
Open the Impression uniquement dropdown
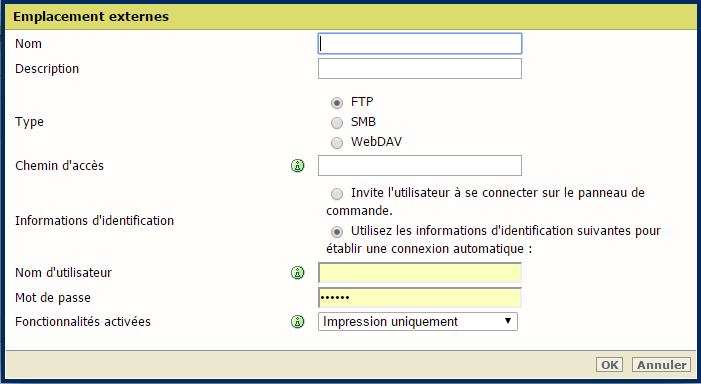418,321
